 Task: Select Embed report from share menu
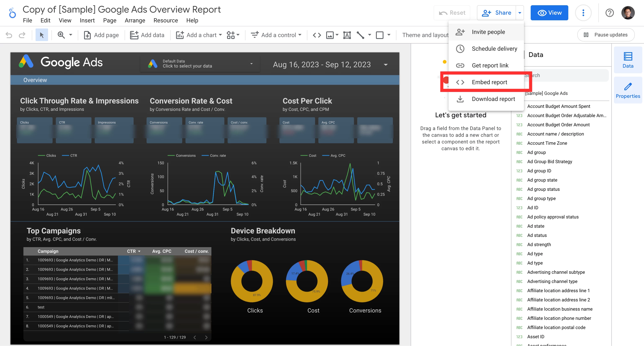click(489, 82)
